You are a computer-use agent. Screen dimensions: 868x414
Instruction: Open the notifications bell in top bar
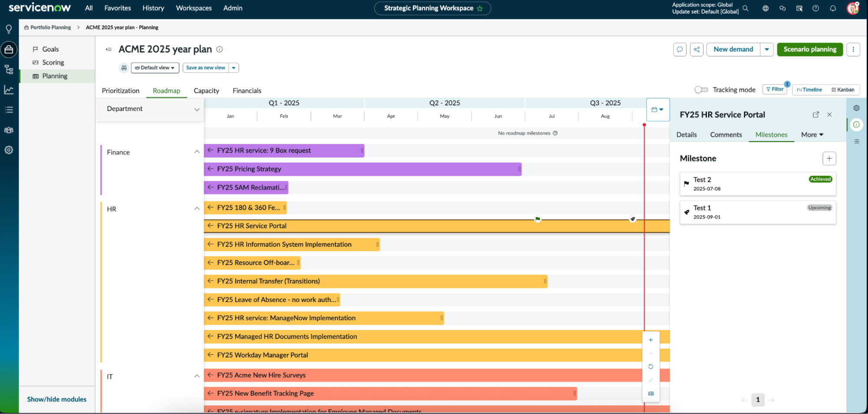tap(832, 8)
